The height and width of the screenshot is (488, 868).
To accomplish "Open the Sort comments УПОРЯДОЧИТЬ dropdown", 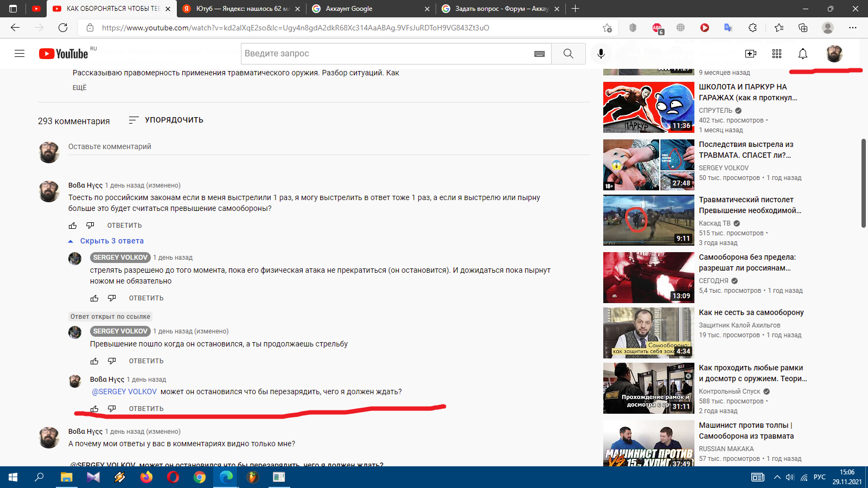I will [x=166, y=120].
